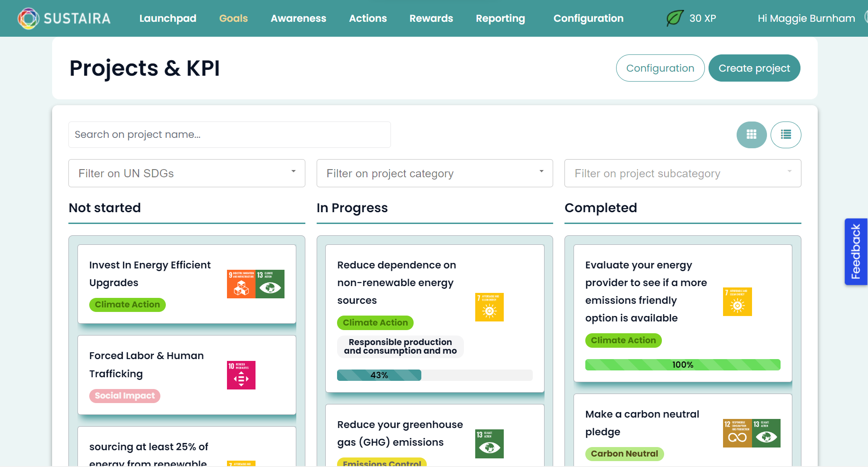
Task: Open the Launchpad menu
Action: coord(168,19)
